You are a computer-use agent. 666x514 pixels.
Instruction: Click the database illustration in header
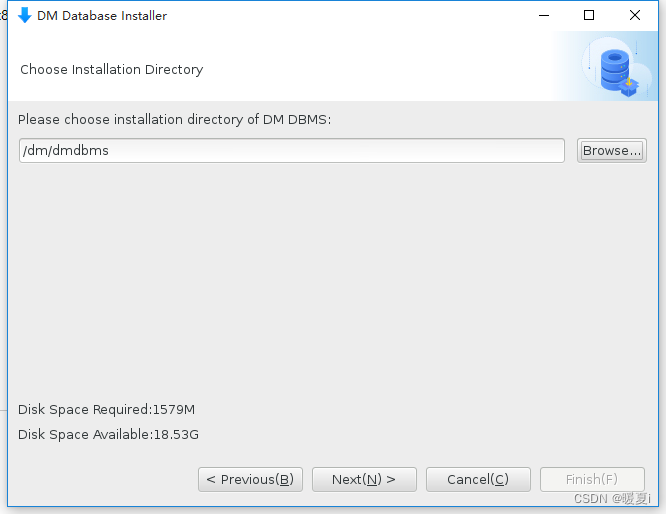coord(617,67)
